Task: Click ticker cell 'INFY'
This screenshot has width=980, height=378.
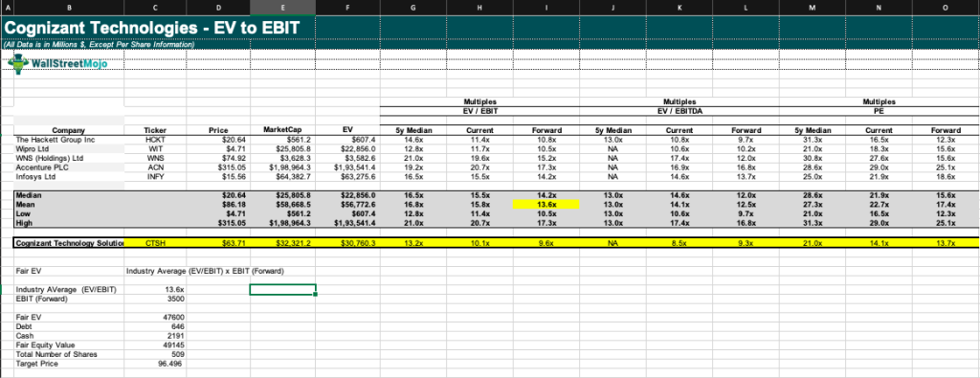Action: (155, 176)
